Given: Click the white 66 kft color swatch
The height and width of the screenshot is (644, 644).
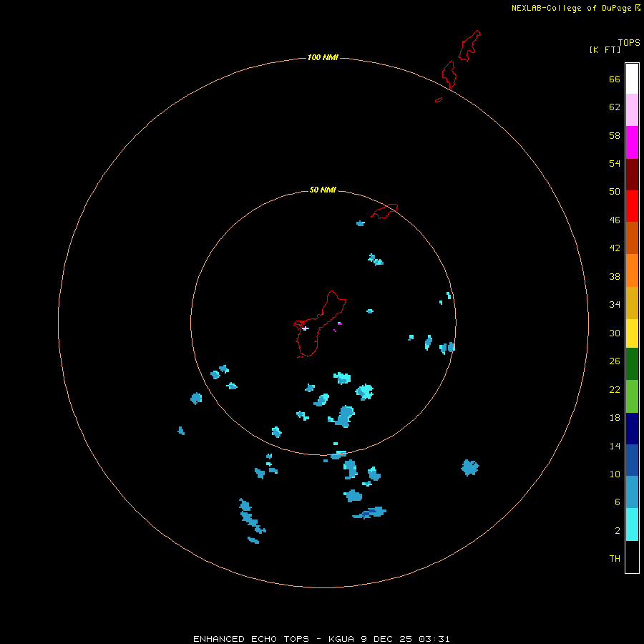Looking at the screenshot, I should 632,79.
